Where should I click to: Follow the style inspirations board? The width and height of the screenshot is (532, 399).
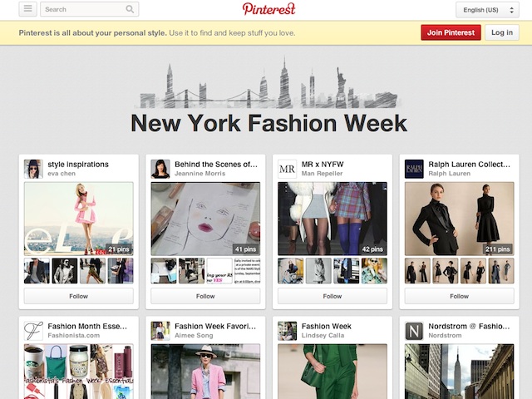79,296
